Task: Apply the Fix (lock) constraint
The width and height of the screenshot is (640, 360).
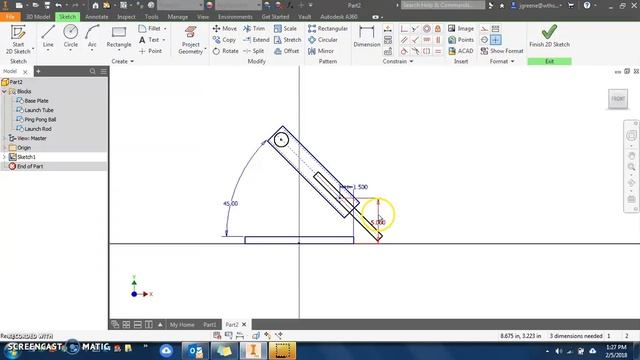Action: [x=438, y=29]
